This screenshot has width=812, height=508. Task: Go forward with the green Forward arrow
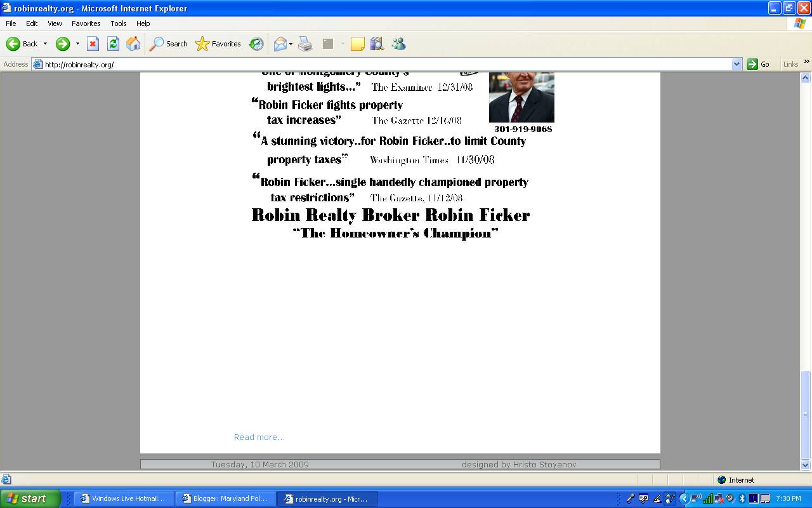click(62, 44)
